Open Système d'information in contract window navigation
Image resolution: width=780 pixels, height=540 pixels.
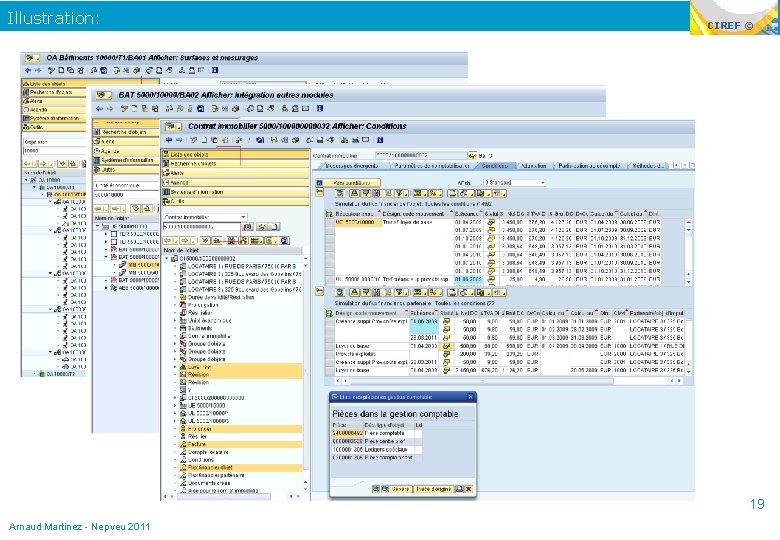(x=235, y=192)
